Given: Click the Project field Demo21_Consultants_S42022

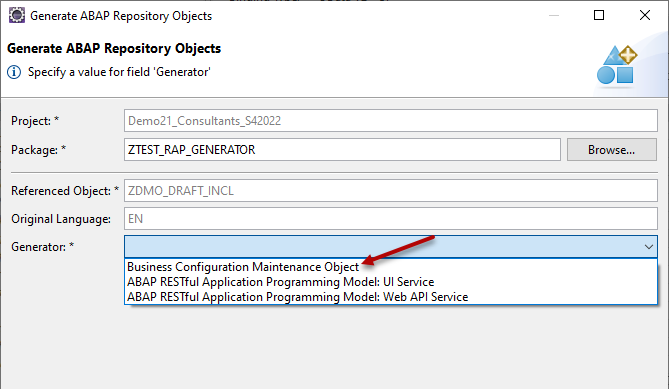Looking at the screenshot, I should click(390, 121).
